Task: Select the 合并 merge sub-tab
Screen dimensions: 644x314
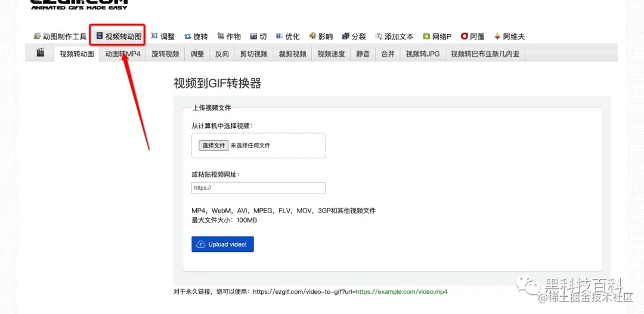Action: (388, 54)
